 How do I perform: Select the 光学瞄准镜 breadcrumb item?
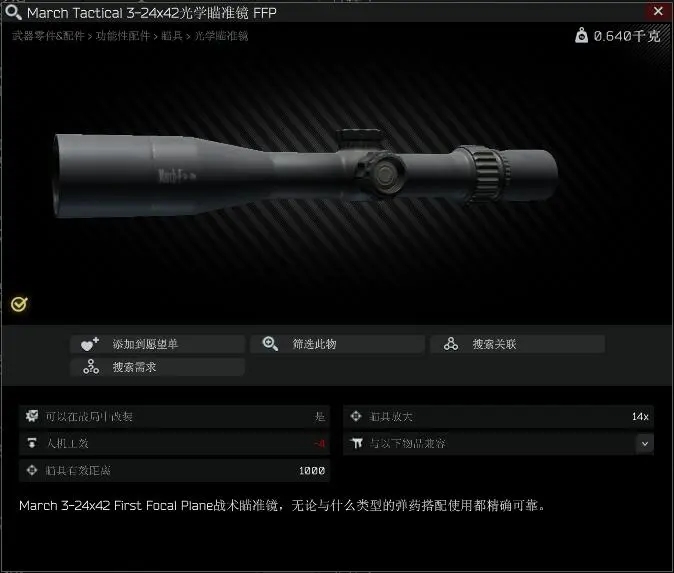pos(221,36)
